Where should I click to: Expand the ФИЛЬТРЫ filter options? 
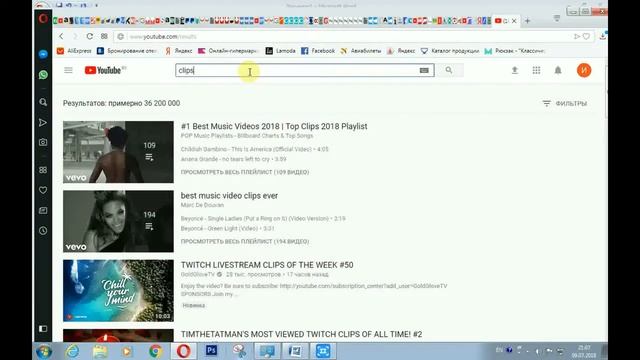(x=564, y=104)
